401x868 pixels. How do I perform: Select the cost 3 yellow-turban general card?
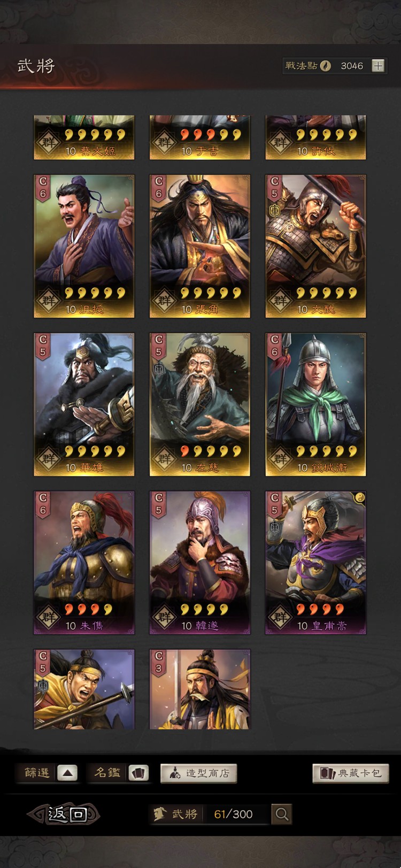pyautogui.click(x=199, y=689)
